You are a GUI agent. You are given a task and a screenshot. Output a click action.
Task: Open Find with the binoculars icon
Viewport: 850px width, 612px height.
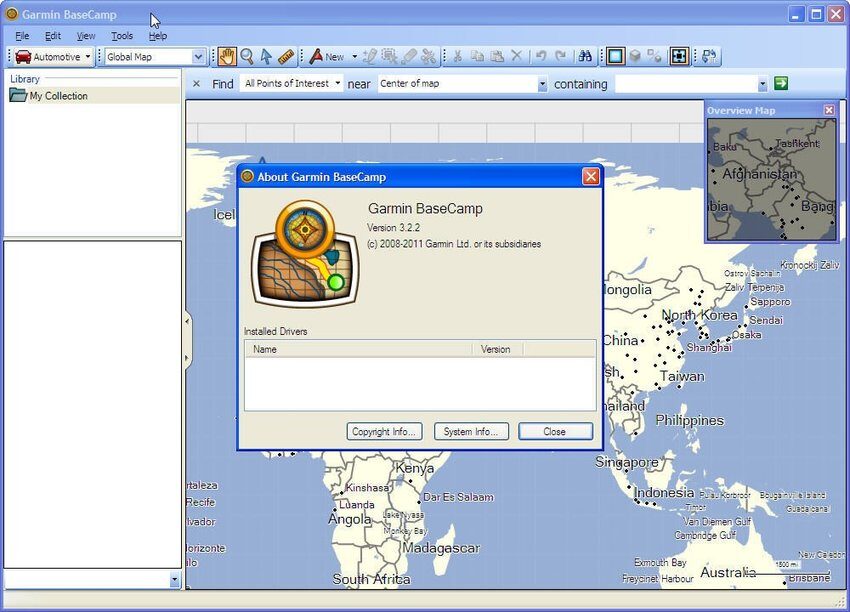tap(585, 56)
